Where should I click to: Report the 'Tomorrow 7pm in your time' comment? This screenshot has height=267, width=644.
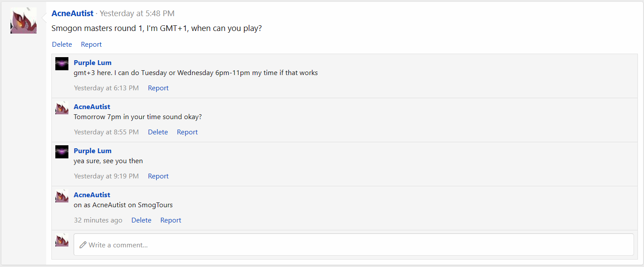coord(187,132)
